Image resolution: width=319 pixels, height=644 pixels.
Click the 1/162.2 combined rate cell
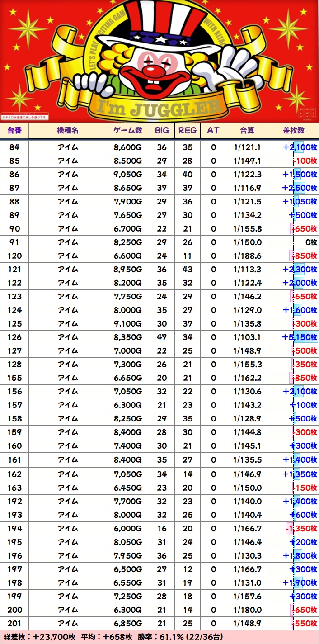click(247, 378)
